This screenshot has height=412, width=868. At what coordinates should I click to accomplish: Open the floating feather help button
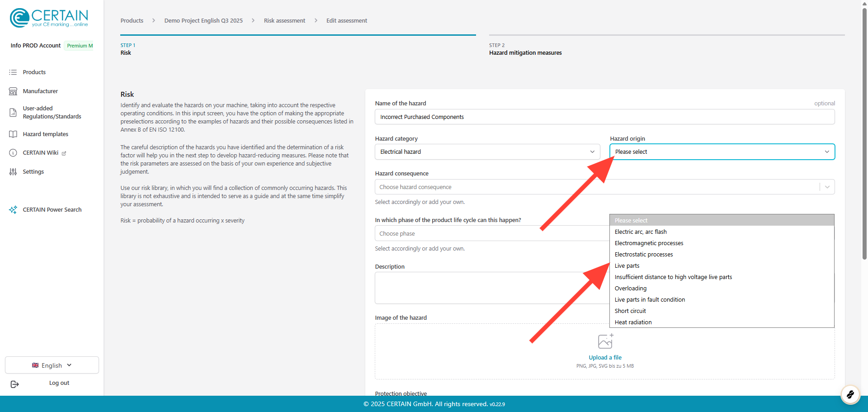850,394
